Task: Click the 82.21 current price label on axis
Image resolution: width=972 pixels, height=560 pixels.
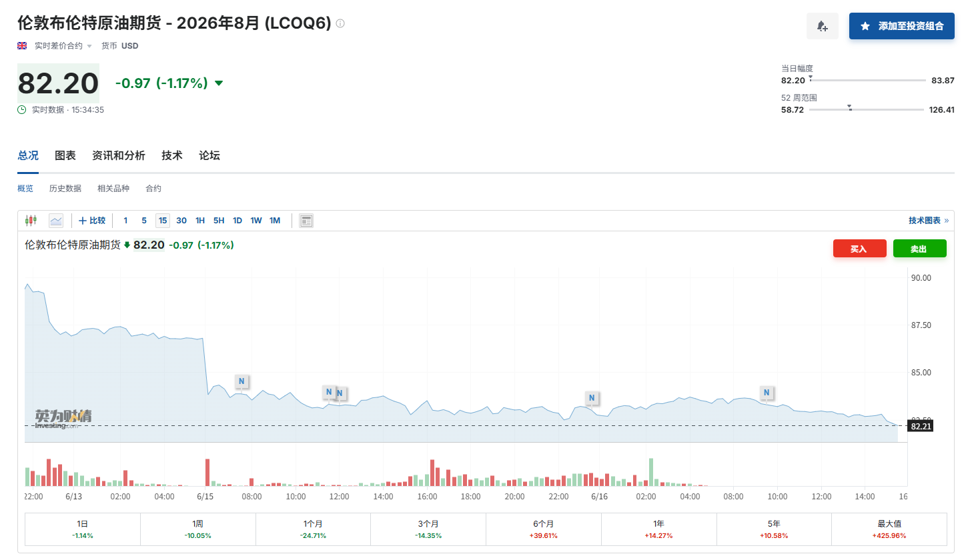Action: pyautogui.click(x=921, y=426)
